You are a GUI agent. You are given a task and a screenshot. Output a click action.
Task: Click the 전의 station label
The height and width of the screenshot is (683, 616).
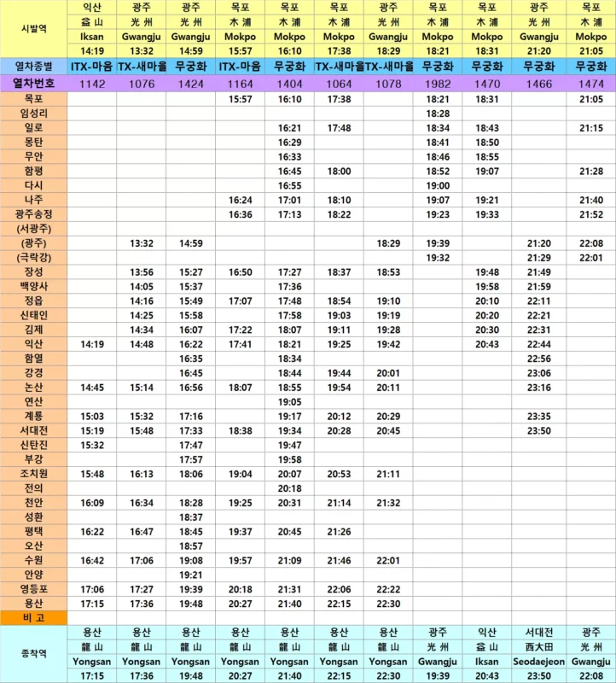click(33, 487)
